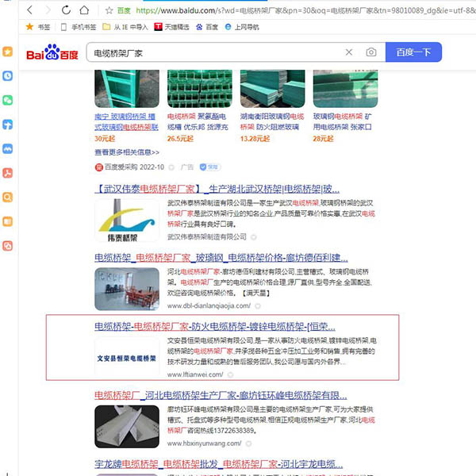
Task: Open the product thumbnail priced 28元起
Action: coord(345,89)
